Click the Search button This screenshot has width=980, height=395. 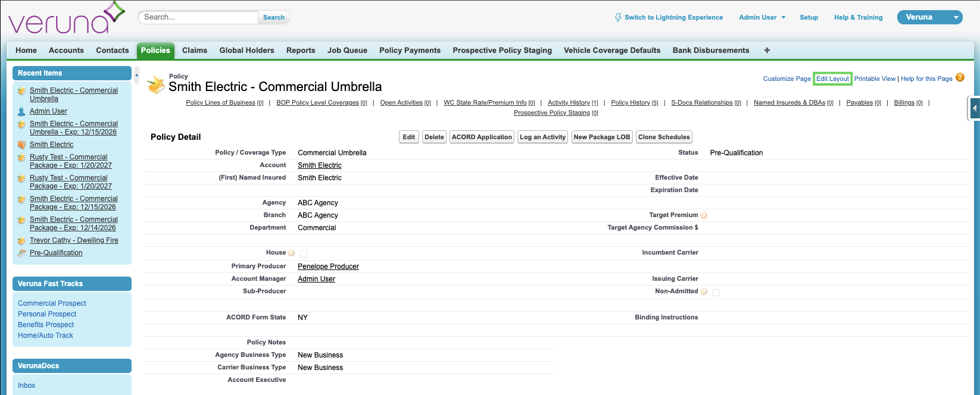click(274, 17)
